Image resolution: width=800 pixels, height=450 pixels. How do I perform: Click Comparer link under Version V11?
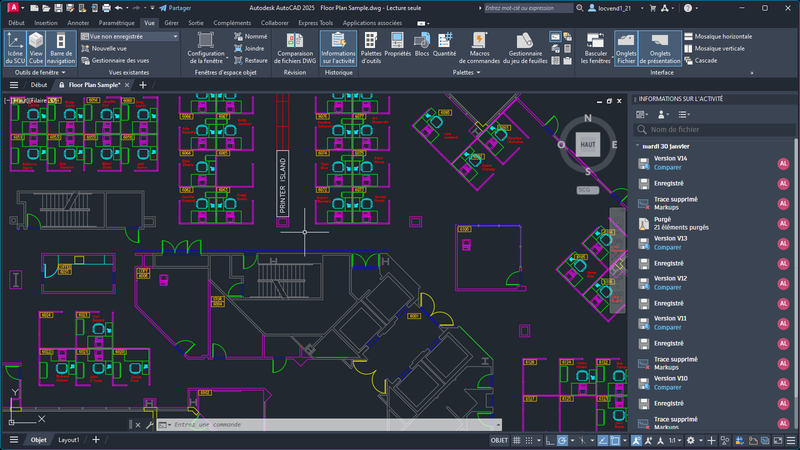pyautogui.click(x=667, y=328)
